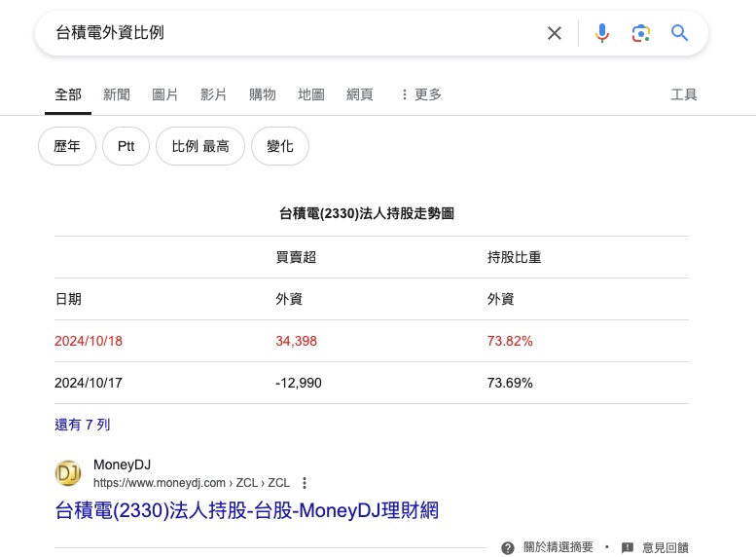Select the 歷年 suggestion chip

(67, 146)
